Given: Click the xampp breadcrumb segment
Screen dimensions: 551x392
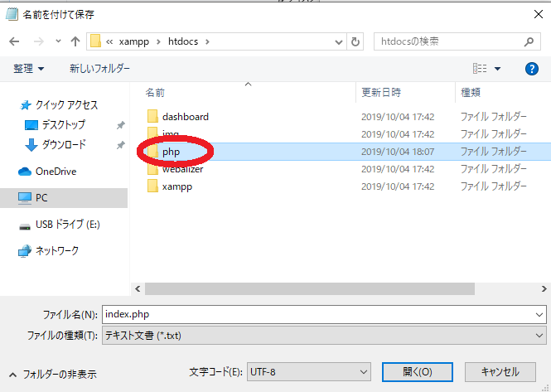Looking at the screenshot, I should tap(134, 41).
